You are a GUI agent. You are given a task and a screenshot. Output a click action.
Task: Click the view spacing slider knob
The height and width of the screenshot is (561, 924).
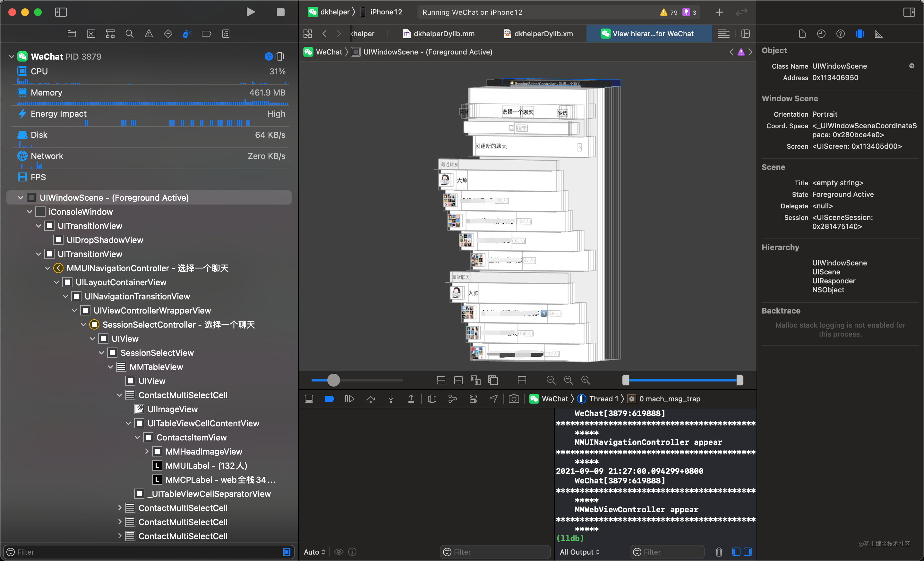pos(333,380)
